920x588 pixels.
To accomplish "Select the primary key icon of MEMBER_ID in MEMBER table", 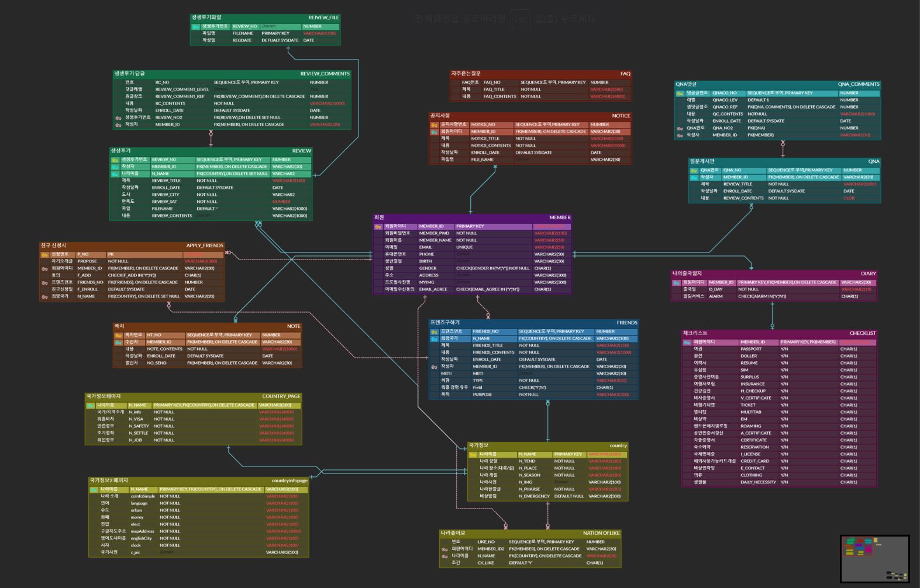I will [x=378, y=227].
